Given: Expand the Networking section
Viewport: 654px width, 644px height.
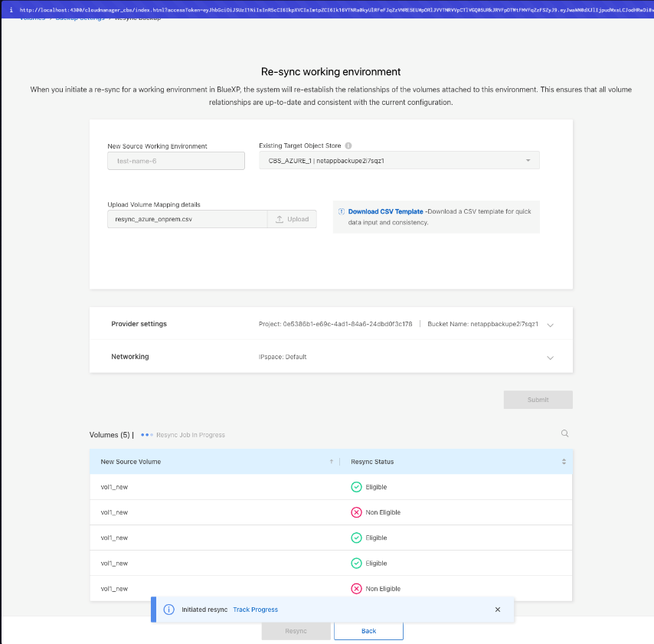Looking at the screenshot, I should [x=550, y=358].
